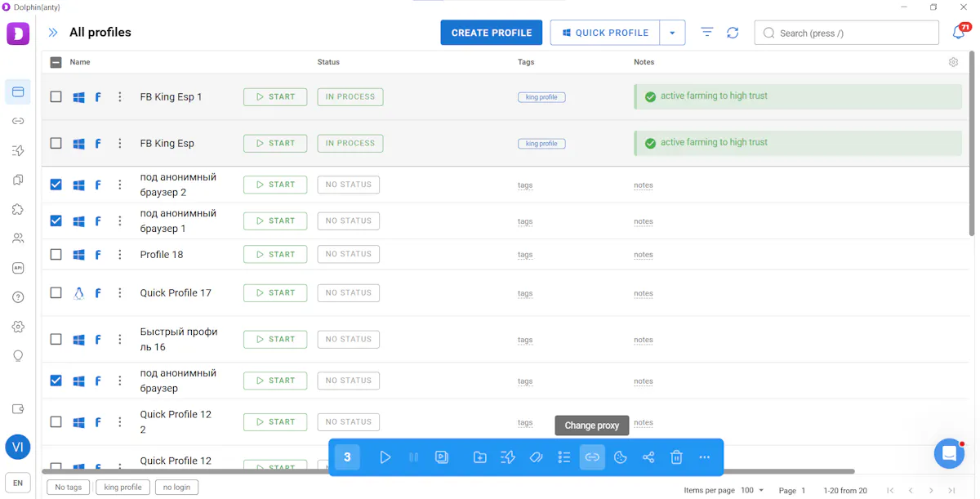Open the three-dot menu for Profile 18
Image resolution: width=980 pixels, height=499 pixels.
pos(120,254)
